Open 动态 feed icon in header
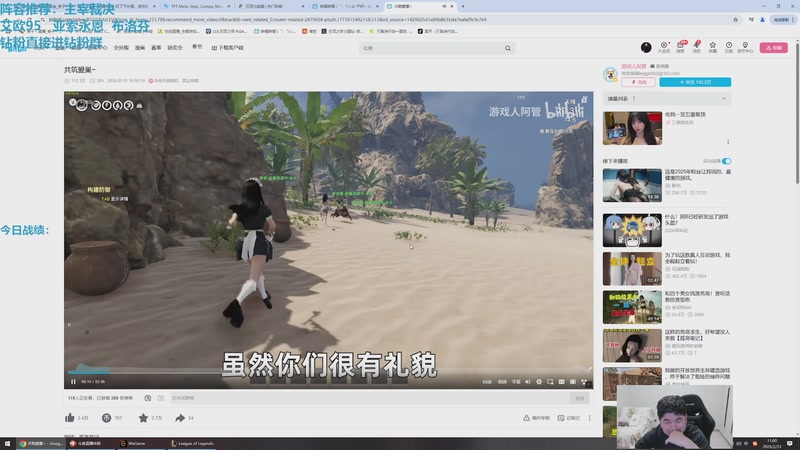Screen dimensions: 800x450 pos(696,47)
